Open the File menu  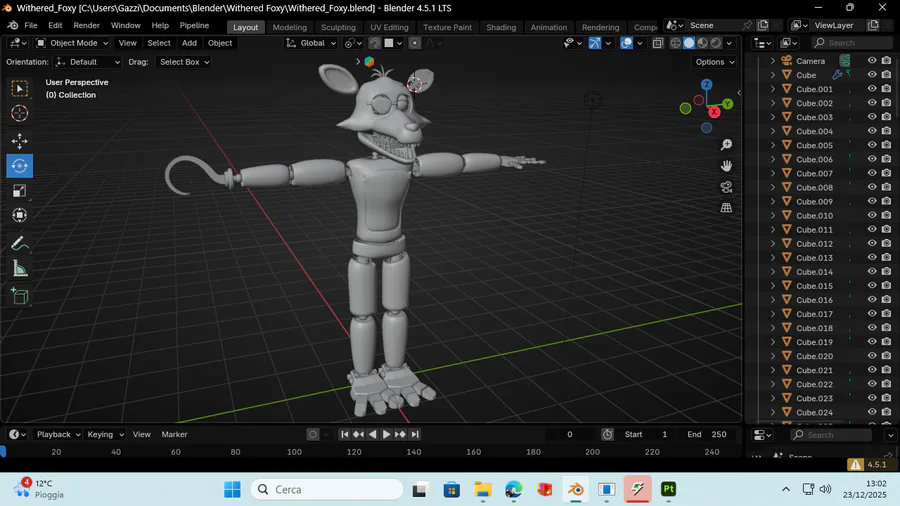pyautogui.click(x=30, y=26)
